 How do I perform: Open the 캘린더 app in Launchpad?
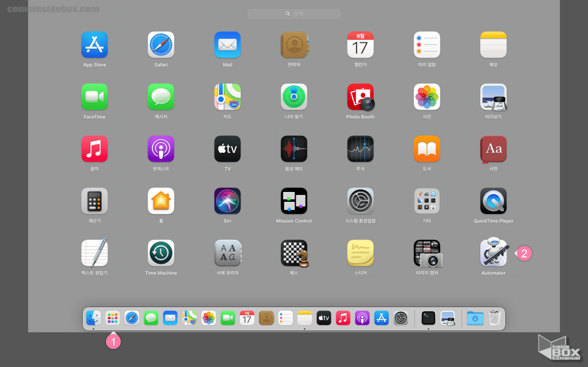click(360, 45)
